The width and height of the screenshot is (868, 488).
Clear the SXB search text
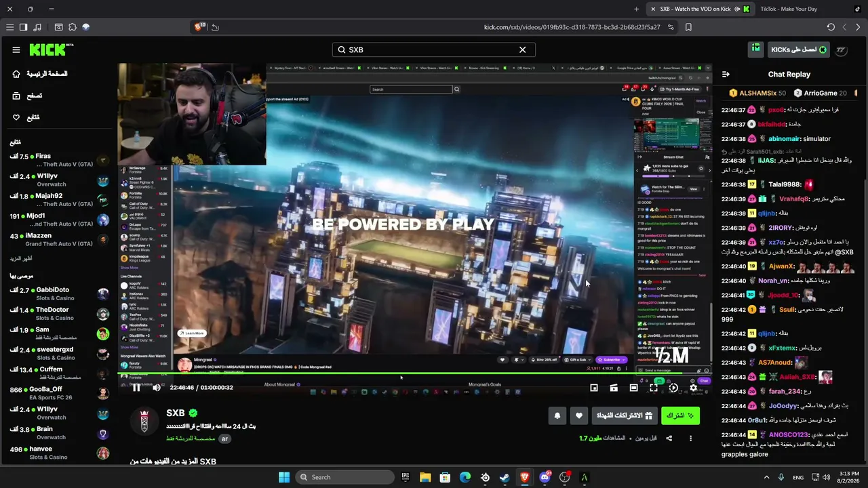click(x=522, y=49)
